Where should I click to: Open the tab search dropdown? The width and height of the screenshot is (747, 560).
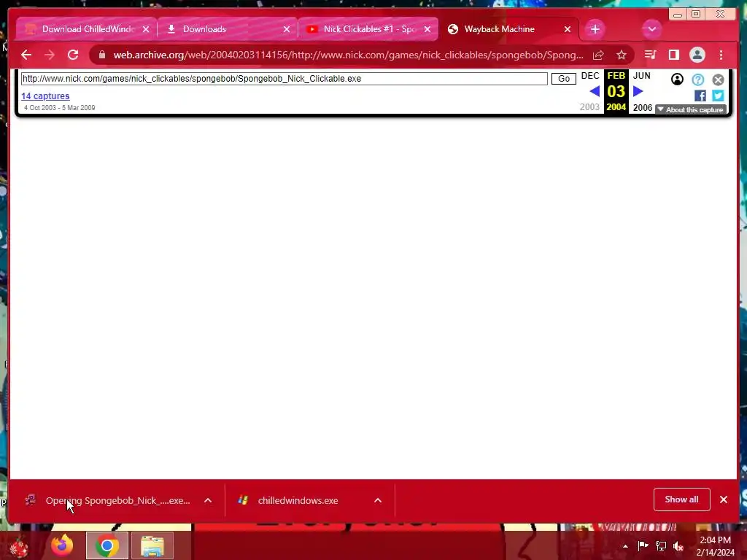click(x=651, y=29)
